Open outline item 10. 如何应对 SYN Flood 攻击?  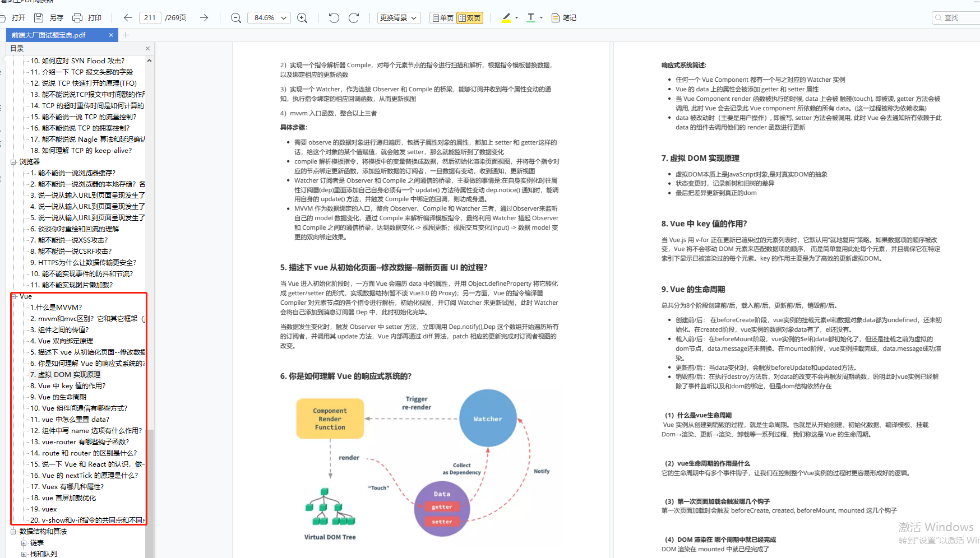click(77, 61)
